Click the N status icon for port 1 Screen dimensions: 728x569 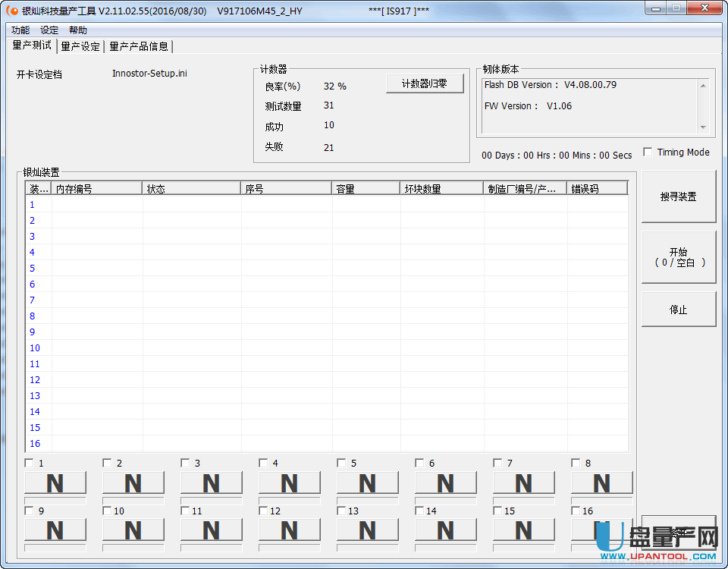(x=55, y=483)
